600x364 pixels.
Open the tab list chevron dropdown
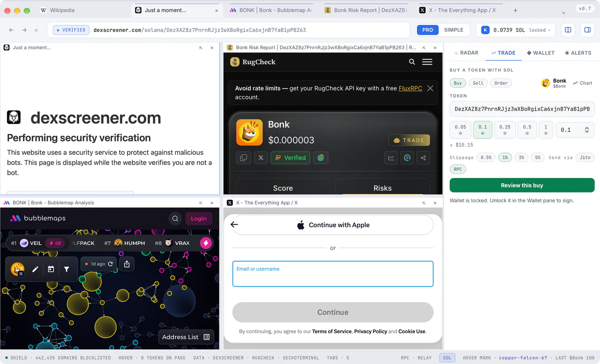tap(563, 13)
